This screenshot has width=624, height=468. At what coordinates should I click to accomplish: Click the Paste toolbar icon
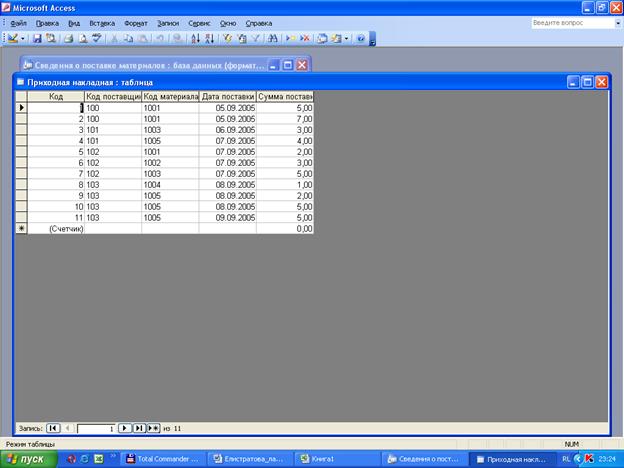click(x=142, y=39)
